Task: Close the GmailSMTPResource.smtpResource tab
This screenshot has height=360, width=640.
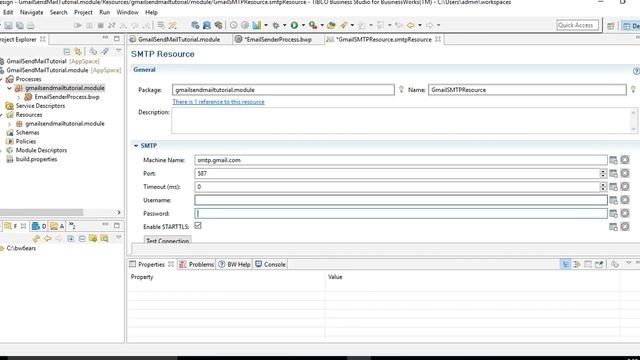Action: 438,39
